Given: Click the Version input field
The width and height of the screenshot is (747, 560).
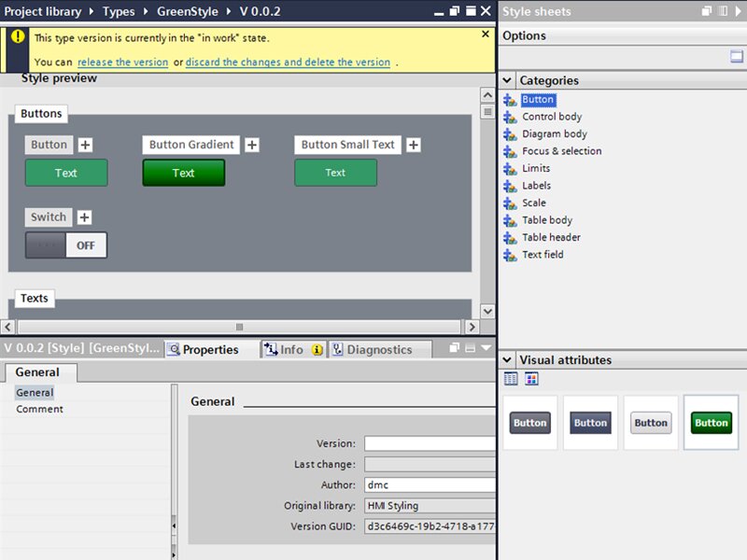Looking at the screenshot, I should (430, 444).
